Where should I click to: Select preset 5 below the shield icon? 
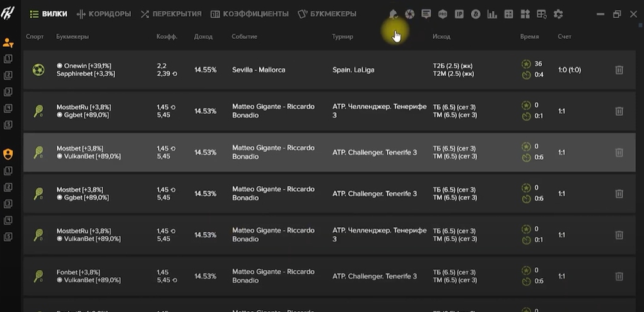(x=8, y=236)
